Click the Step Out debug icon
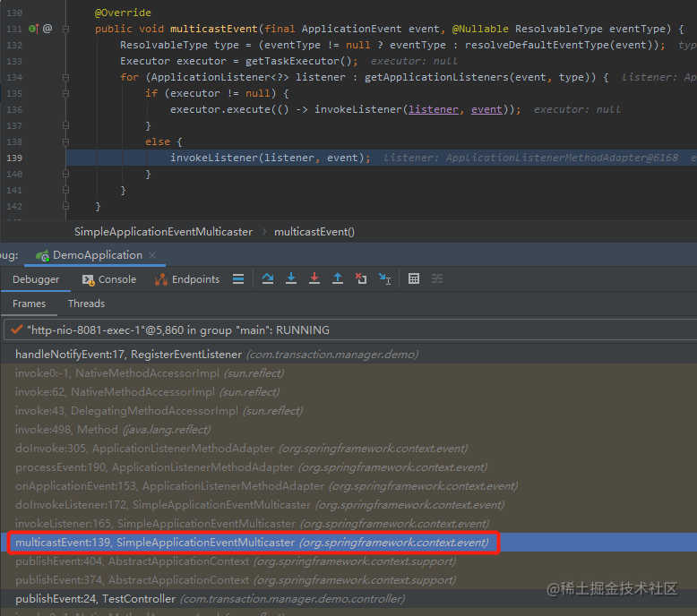This screenshot has height=616, width=697. pyautogui.click(x=338, y=278)
